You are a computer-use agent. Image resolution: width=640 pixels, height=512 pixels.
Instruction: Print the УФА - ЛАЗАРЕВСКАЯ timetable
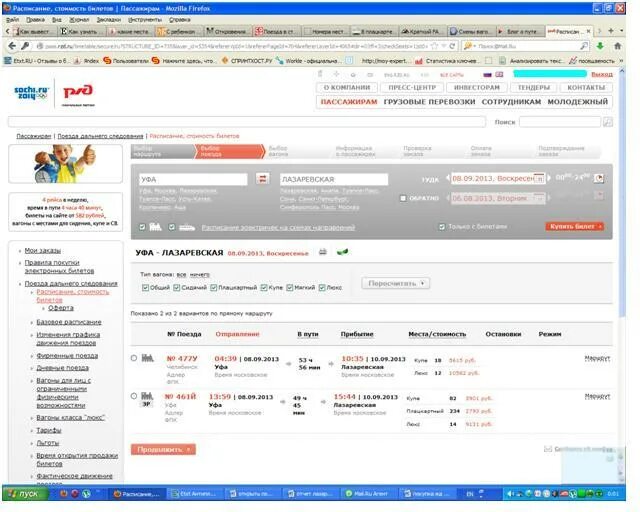point(323,252)
